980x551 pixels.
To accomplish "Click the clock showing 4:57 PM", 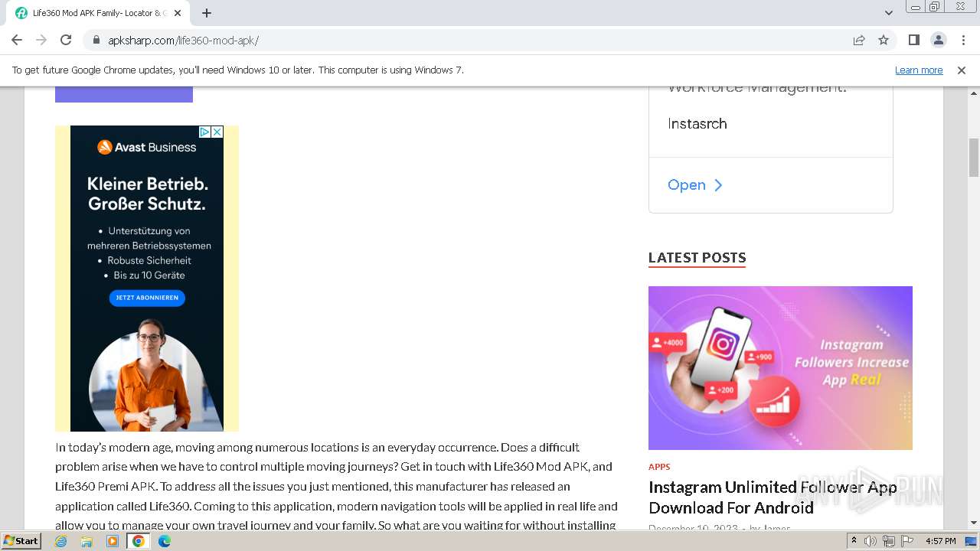I will tap(940, 541).
